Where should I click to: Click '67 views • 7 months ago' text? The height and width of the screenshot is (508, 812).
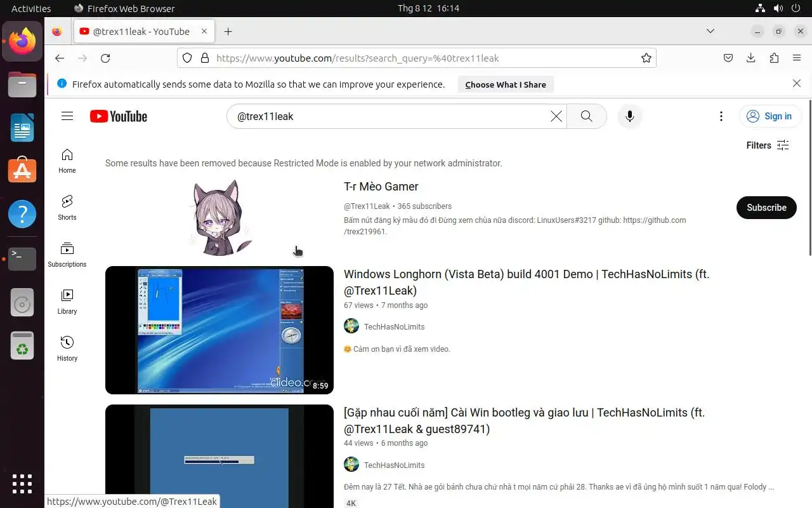pyautogui.click(x=386, y=305)
